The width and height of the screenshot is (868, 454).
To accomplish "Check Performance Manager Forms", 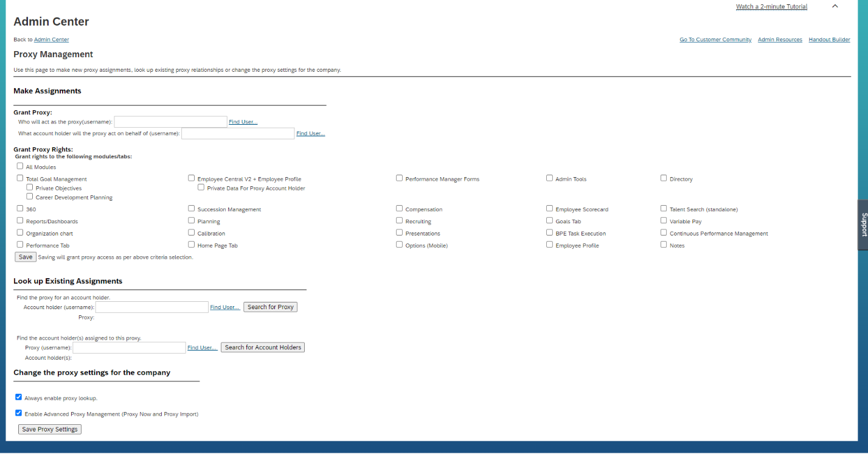I will tap(400, 178).
